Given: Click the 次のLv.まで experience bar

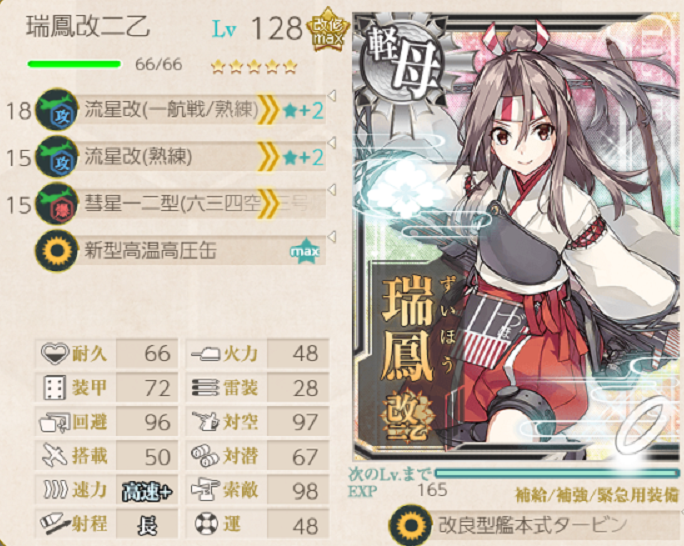Looking at the screenshot, I should 557,474.
